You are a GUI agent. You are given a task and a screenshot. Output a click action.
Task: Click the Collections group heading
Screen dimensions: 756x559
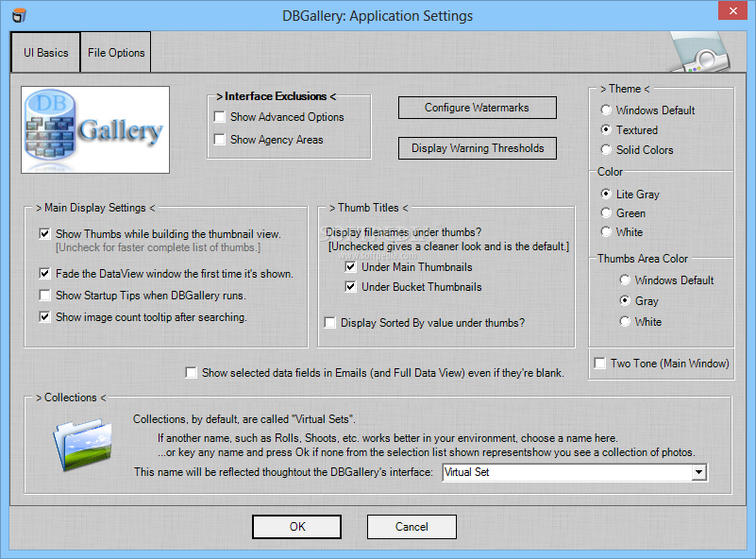(71, 398)
